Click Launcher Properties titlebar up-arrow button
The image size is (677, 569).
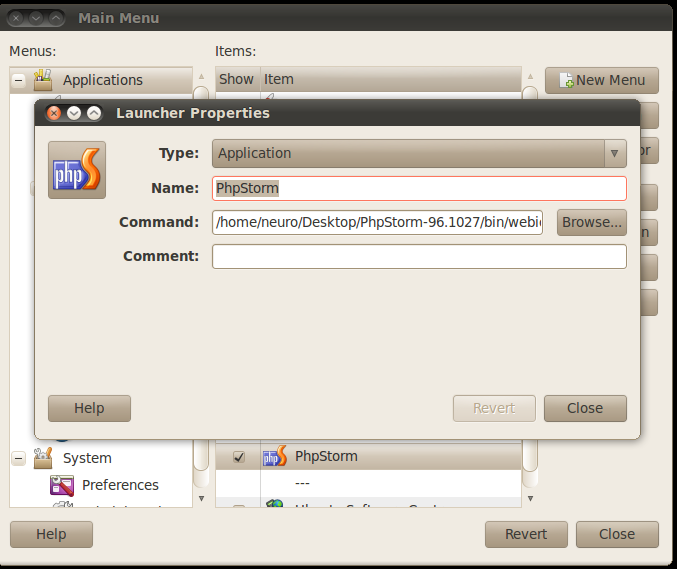94,113
